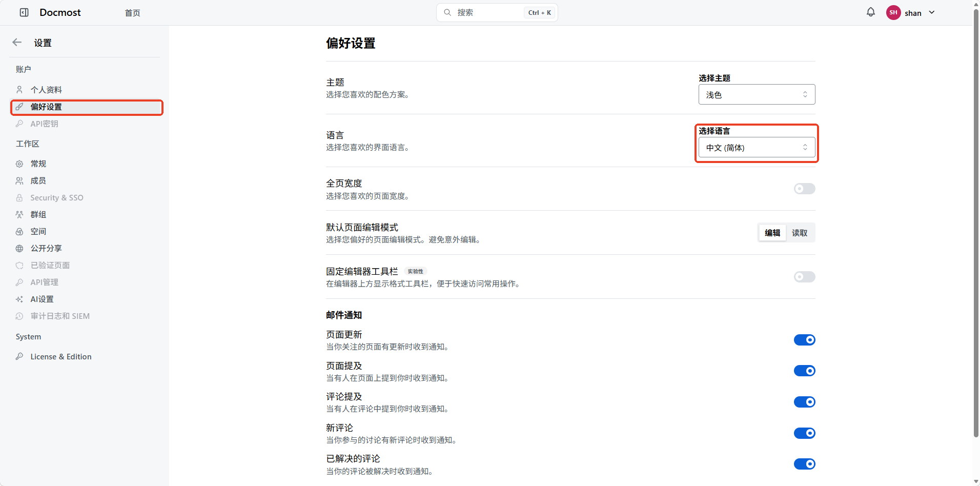The width and height of the screenshot is (980, 486).
Task: Select 编辑 as default page mode
Action: pyautogui.click(x=772, y=233)
